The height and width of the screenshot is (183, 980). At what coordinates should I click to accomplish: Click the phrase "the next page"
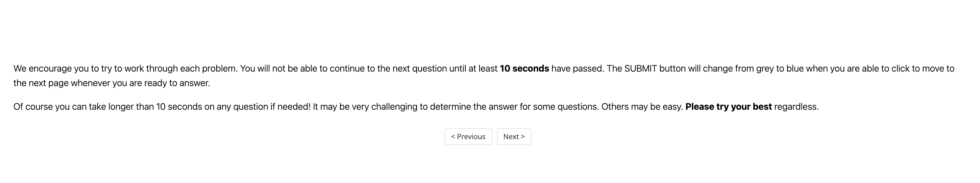click(x=41, y=83)
